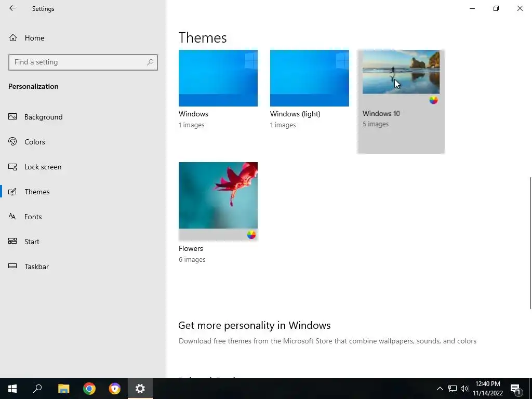Image resolution: width=532 pixels, height=399 pixels.
Task: Go to Start settings page
Action: pyautogui.click(x=32, y=242)
